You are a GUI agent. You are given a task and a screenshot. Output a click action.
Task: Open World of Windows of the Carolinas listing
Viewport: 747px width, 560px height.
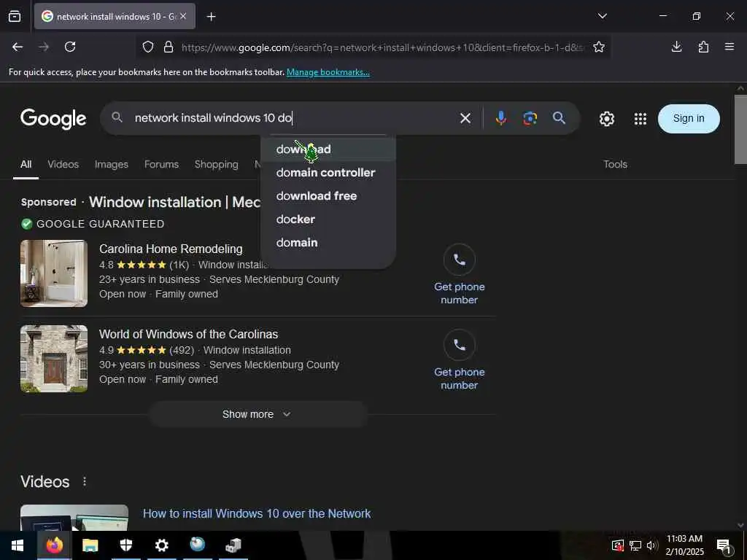[x=189, y=334]
